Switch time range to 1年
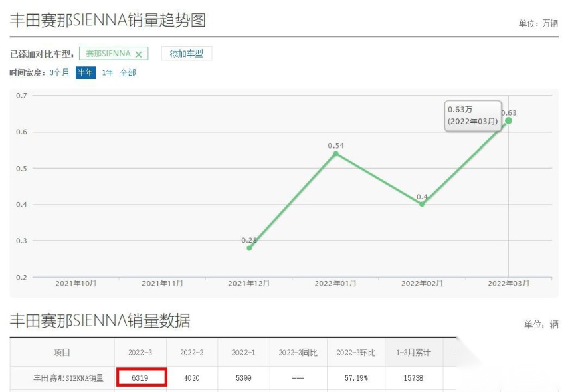Viewport: 570px width, 392px height. point(107,72)
